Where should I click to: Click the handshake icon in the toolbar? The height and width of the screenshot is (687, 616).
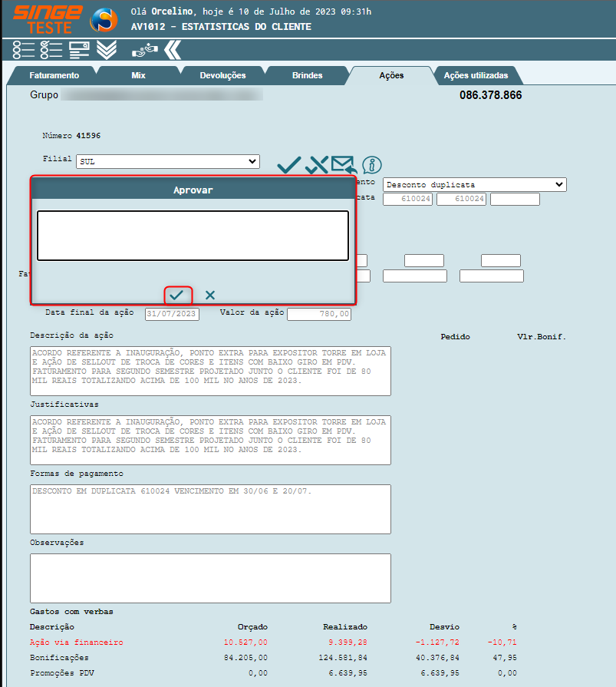point(143,50)
